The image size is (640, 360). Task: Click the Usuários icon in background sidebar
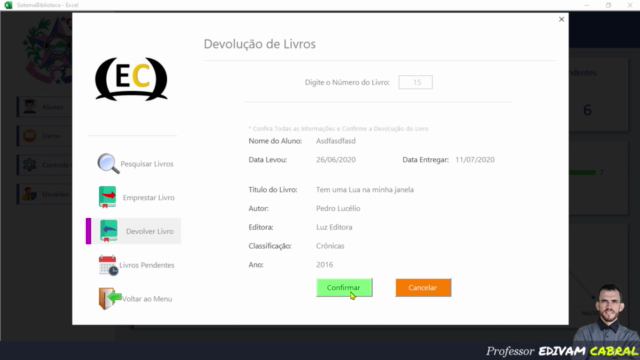coord(29,194)
